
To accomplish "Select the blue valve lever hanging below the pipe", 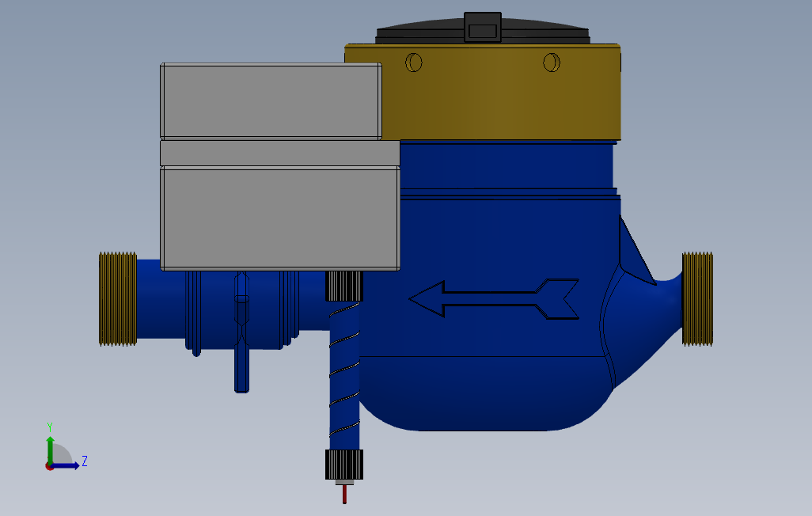I will (242, 332).
